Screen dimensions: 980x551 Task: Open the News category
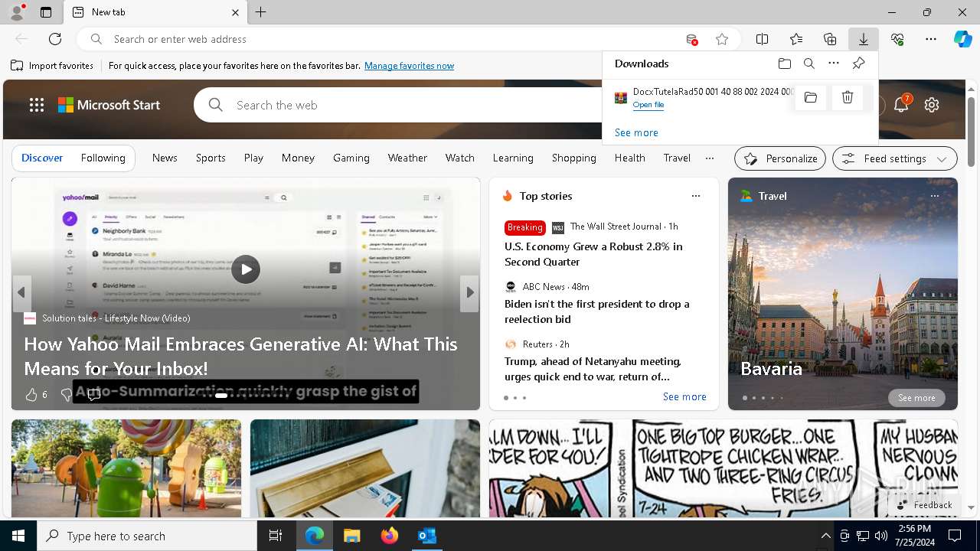tap(165, 158)
